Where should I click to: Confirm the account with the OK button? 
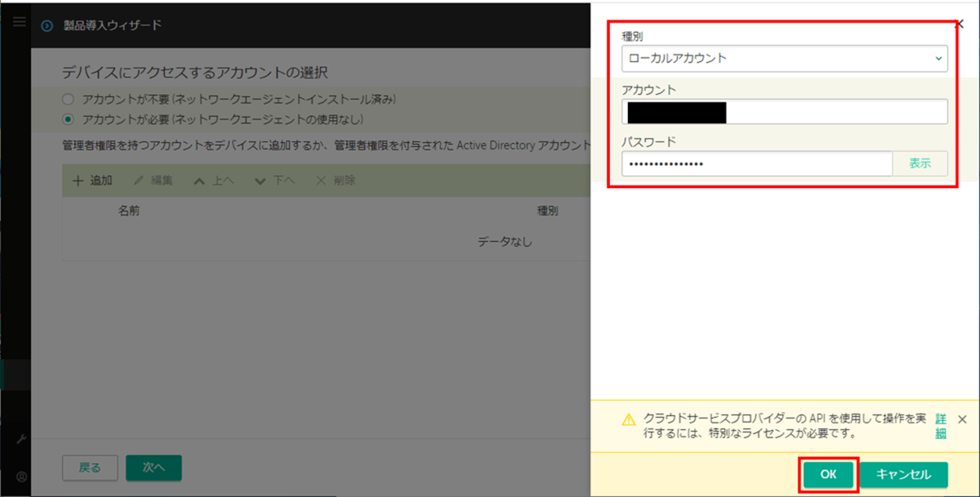pos(828,474)
